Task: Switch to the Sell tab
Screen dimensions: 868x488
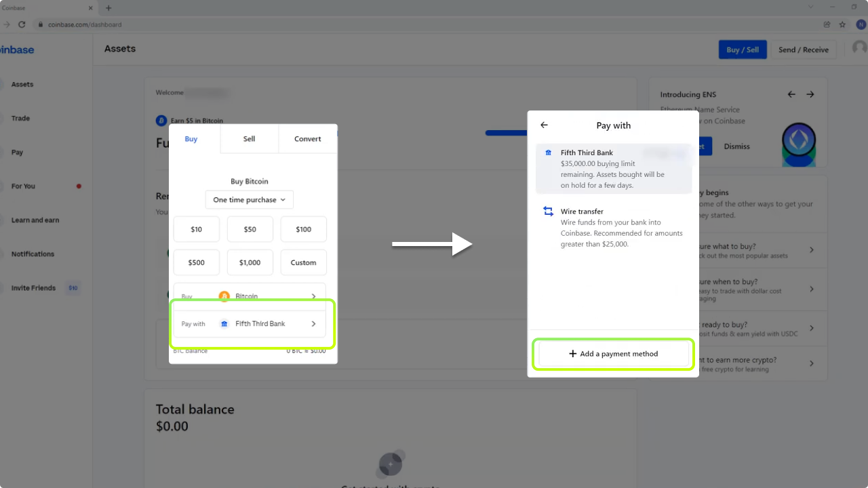Action: coord(249,139)
